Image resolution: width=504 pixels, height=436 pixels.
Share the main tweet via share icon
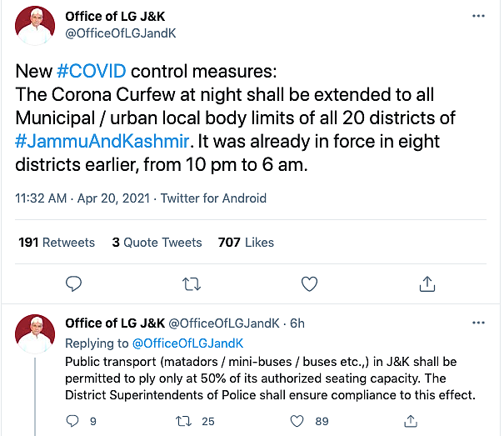pos(427,284)
